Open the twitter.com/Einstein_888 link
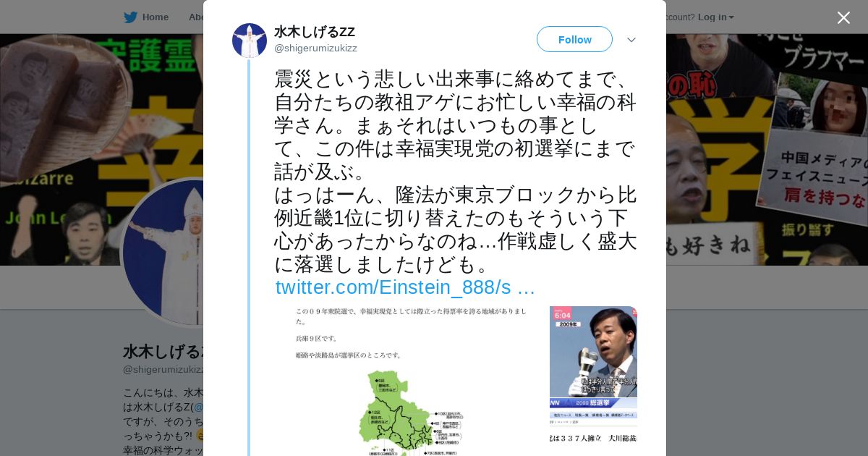Screen dimensions: 868x456 pos(405,287)
